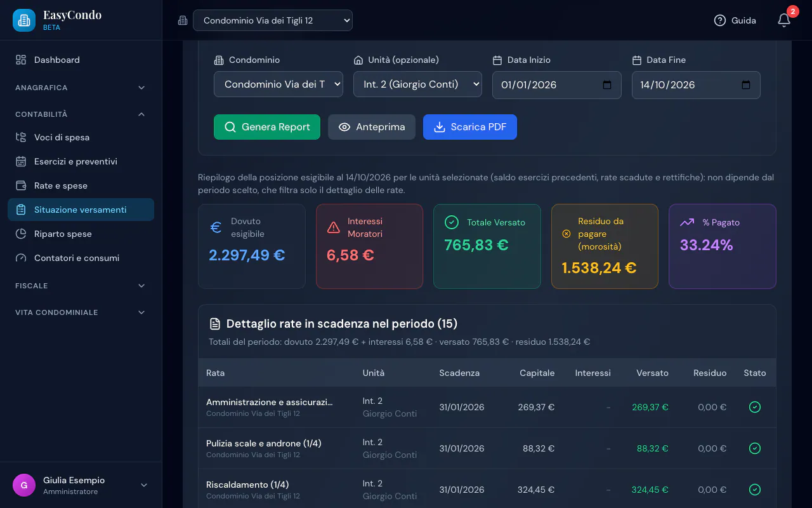Collapse the CONTABILITÀ sidebar section
Image resolution: width=812 pixels, height=508 pixels.
81,114
